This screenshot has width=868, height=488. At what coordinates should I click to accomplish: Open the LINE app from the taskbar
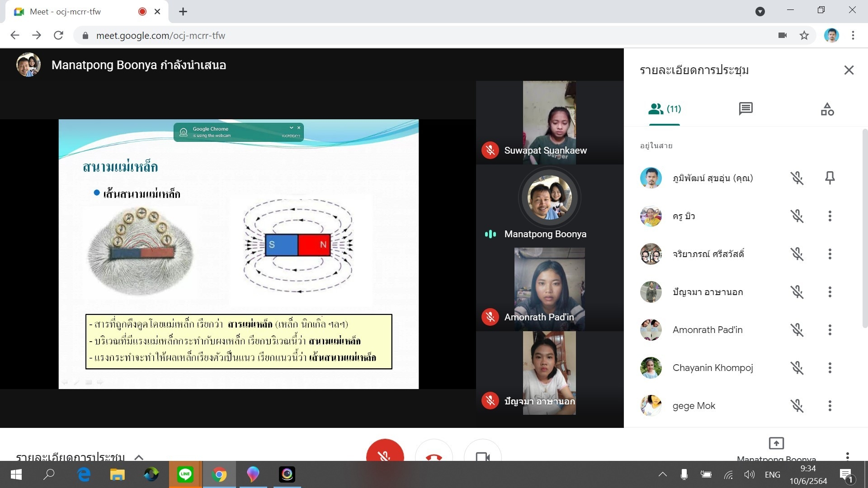point(185,474)
